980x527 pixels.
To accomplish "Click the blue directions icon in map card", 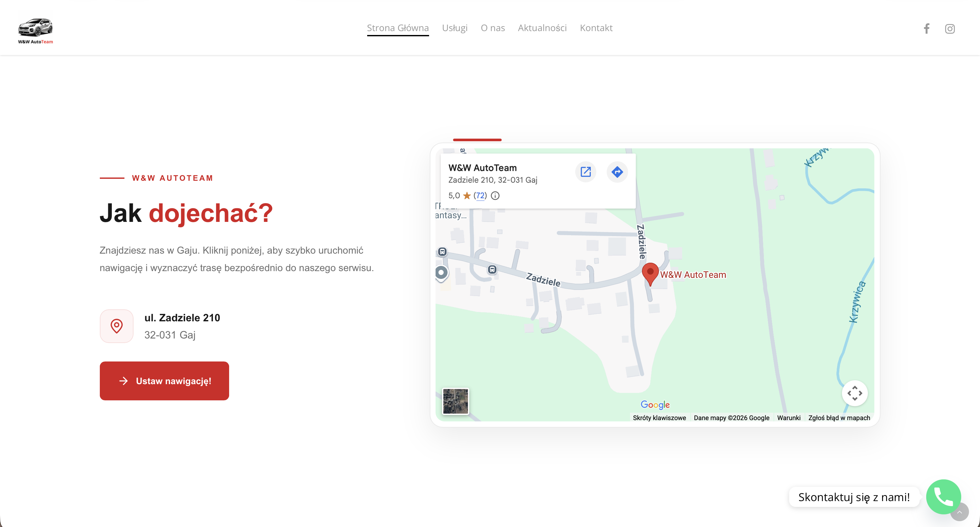I will (617, 172).
